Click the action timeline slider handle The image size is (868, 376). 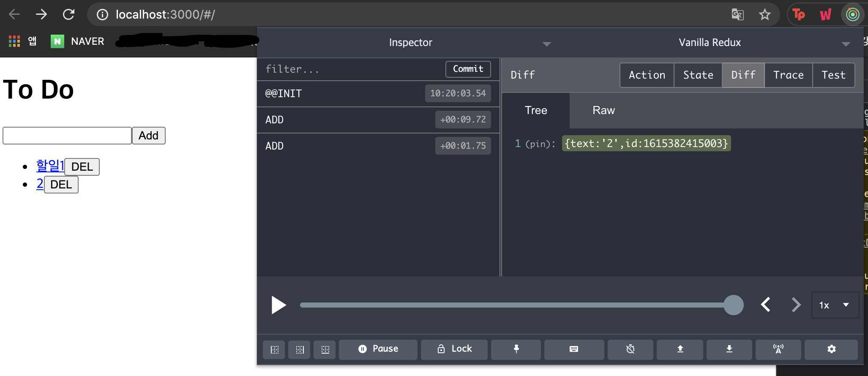coord(734,305)
